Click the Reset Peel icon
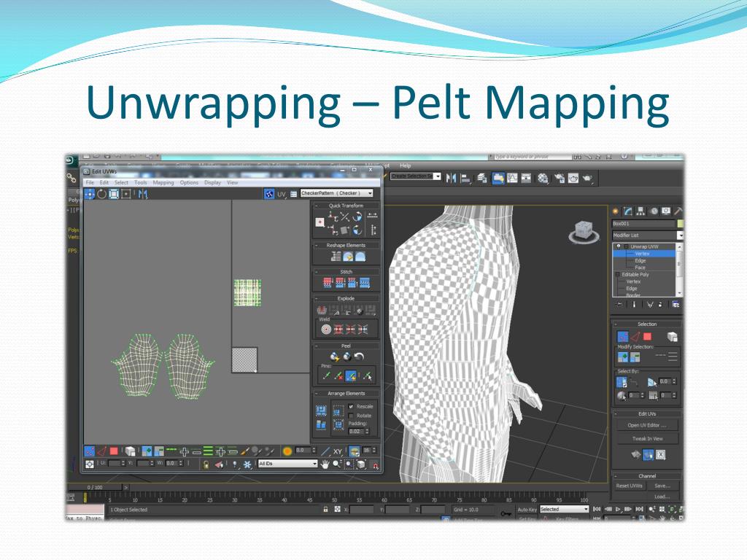This screenshot has width=747, height=560. (359, 357)
